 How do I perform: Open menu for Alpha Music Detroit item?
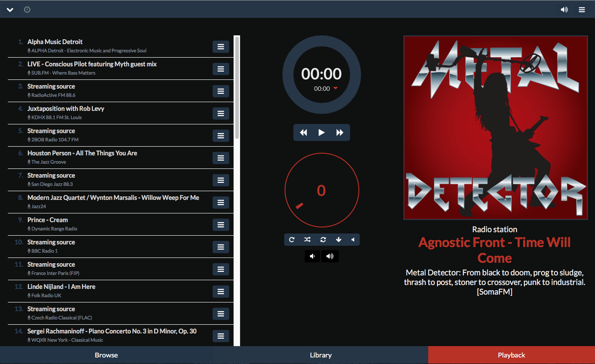tap(221, 47)
